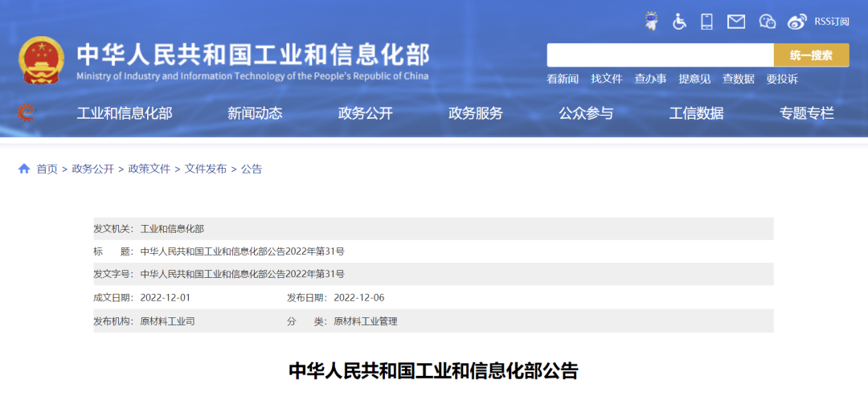Click the red gear icon beside navigation

point(26,112)
